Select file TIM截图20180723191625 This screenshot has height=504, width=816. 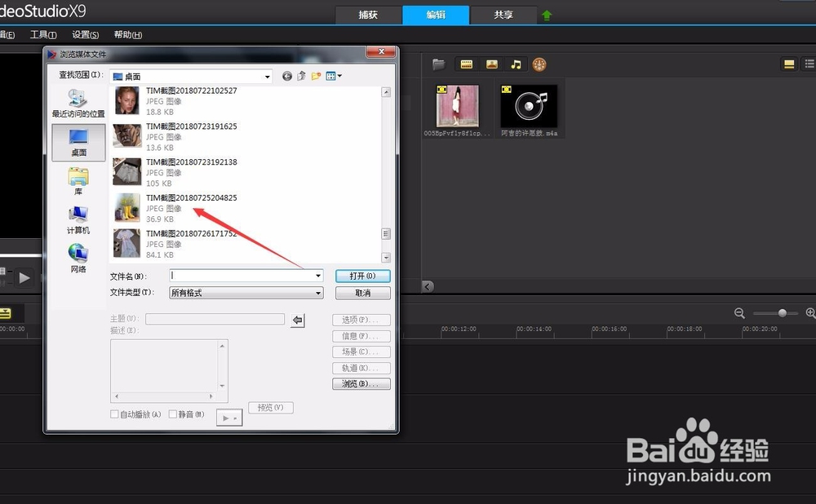[x=192, y=126]
